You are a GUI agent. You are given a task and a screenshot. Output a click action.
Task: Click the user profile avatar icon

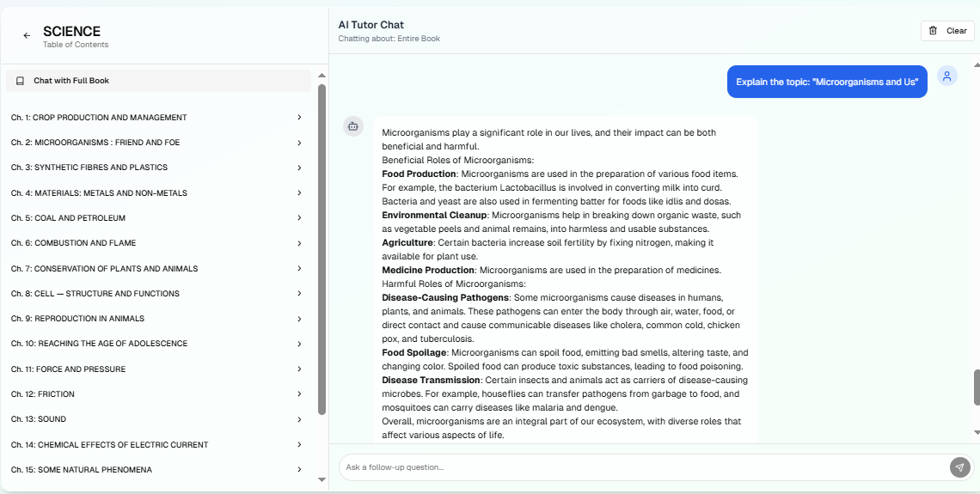(946, 76)
